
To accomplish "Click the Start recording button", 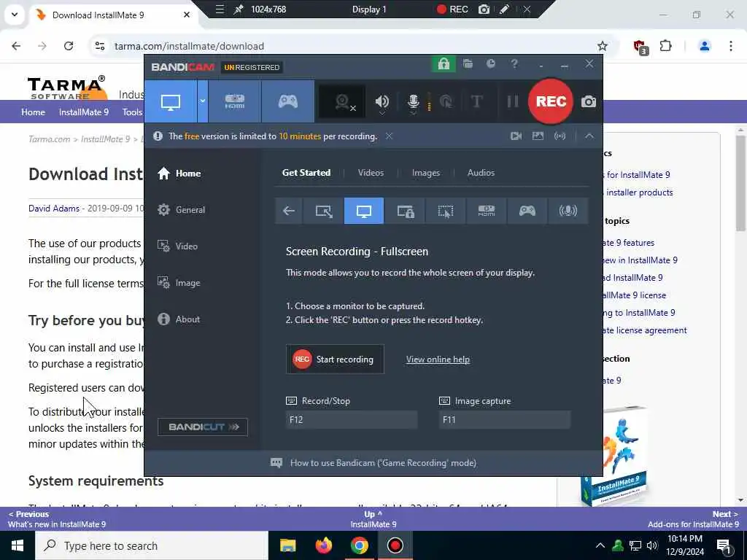I will click(x=335, y=359).
